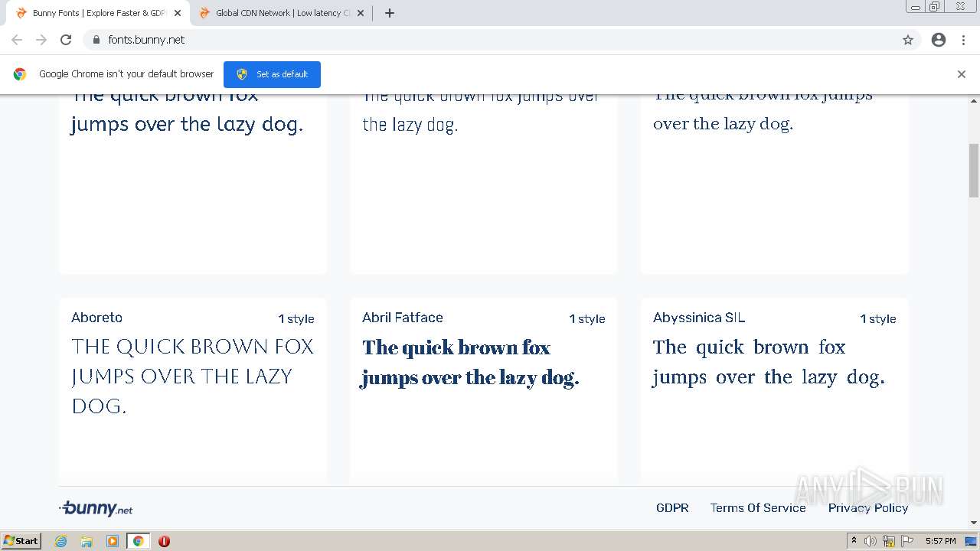980x551 pixels.
Task: Click the Aboreto sample preview text
Action: pos(193,376)
